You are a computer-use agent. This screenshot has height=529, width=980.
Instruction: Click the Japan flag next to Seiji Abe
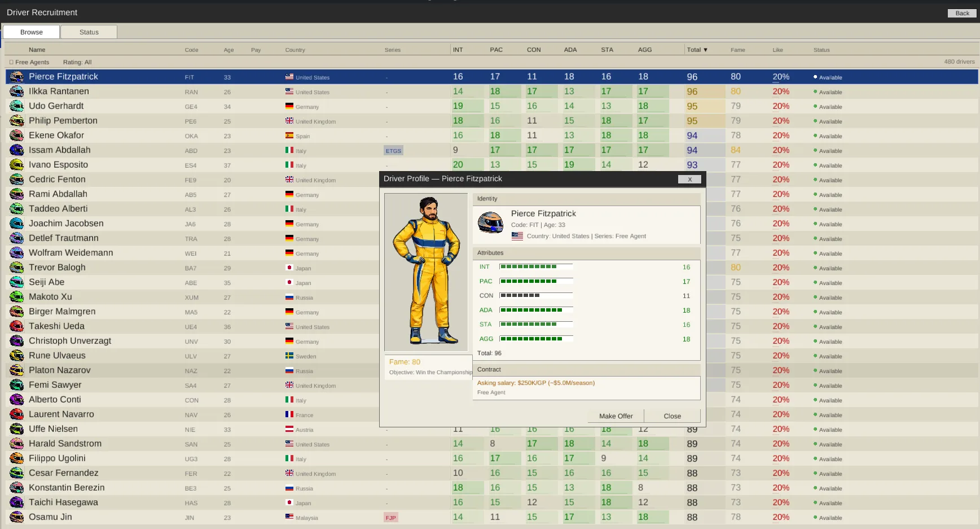coord(289,282)
